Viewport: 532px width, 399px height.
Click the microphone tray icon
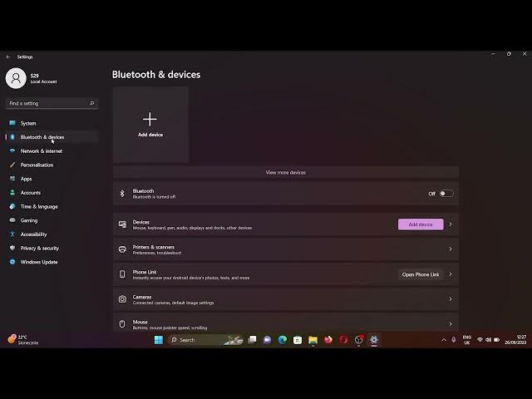tap(454, 340)
